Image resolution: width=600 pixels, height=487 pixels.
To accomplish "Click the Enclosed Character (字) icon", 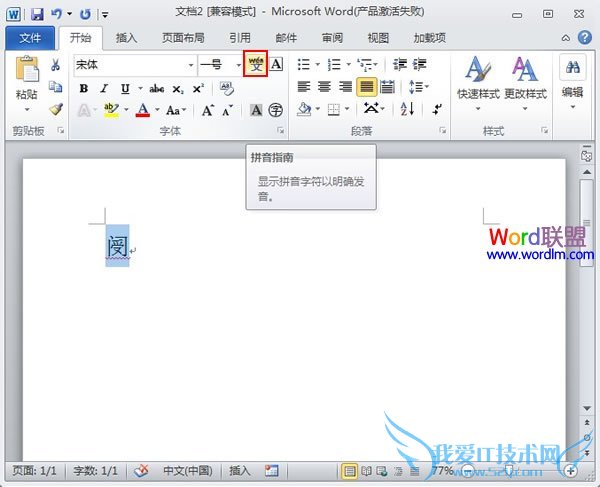I will 276,111.
